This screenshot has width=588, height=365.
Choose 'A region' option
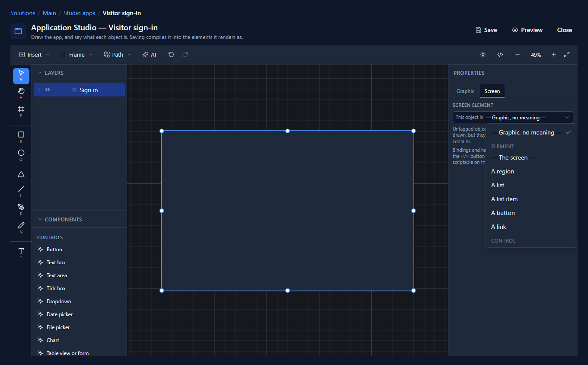(531, 171)
